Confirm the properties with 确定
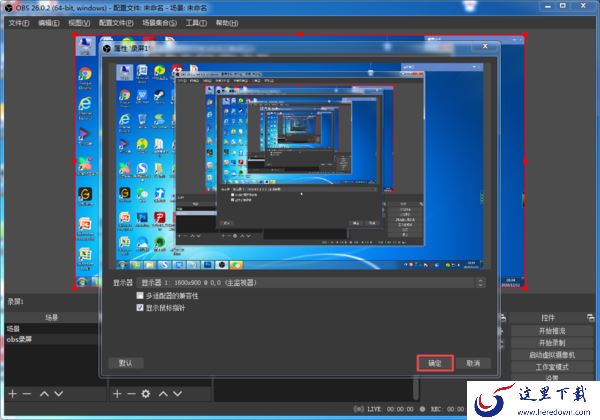The height and width of the screenshot is (420, 600). 435,363
